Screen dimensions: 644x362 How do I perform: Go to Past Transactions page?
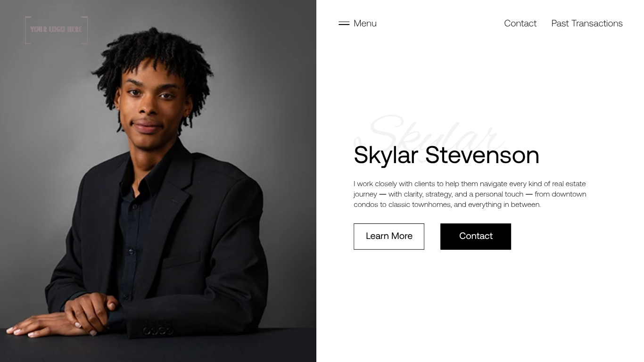[587, 23]
